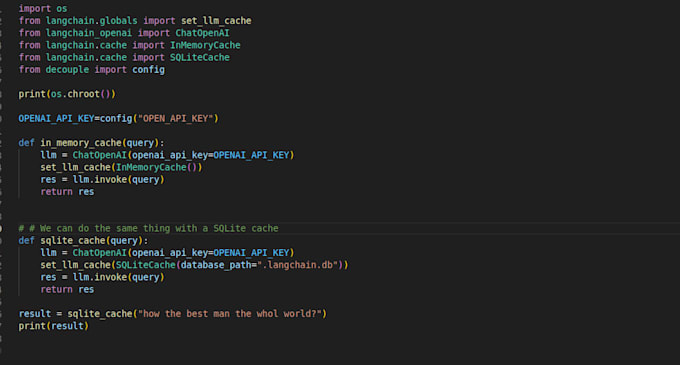This screenshot has height=365, width=680.
Task: Click the first 'return res' statement
Action: tap(67, 192)
